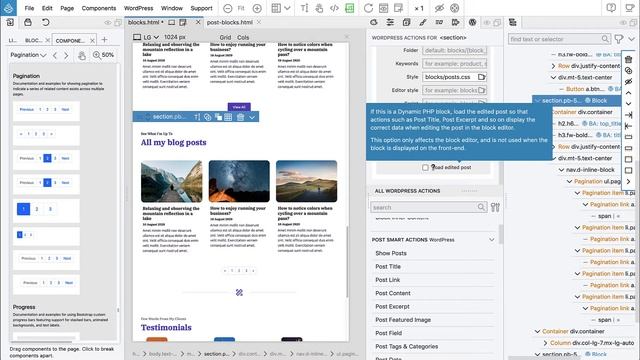Select Post Featured Image action
640x360 pixels.
coord(403,320)
